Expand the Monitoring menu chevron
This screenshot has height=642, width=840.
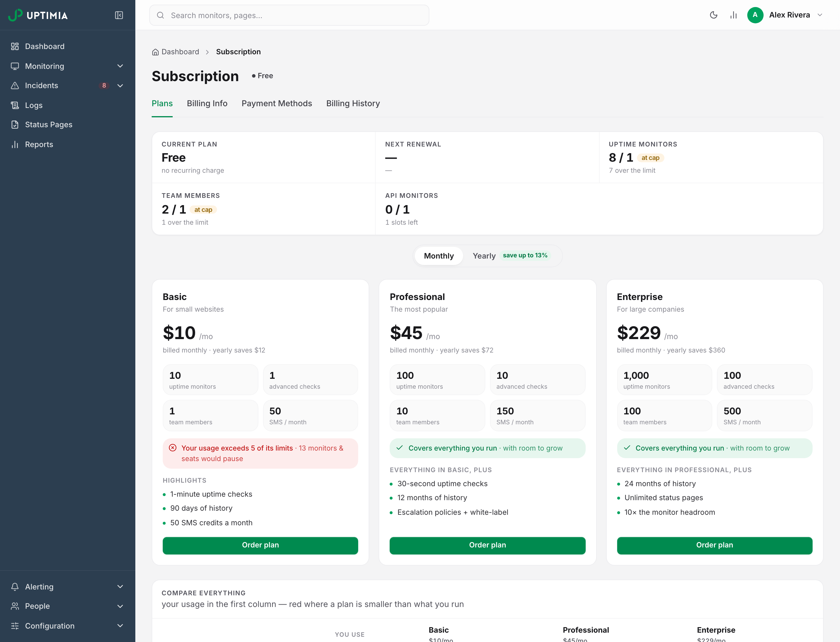click(x=120, y=66)
